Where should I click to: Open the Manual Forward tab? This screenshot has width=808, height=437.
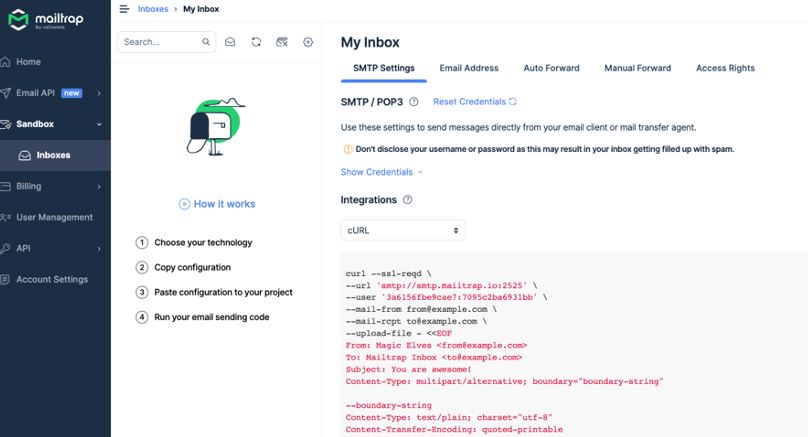[x=637, y=68]
